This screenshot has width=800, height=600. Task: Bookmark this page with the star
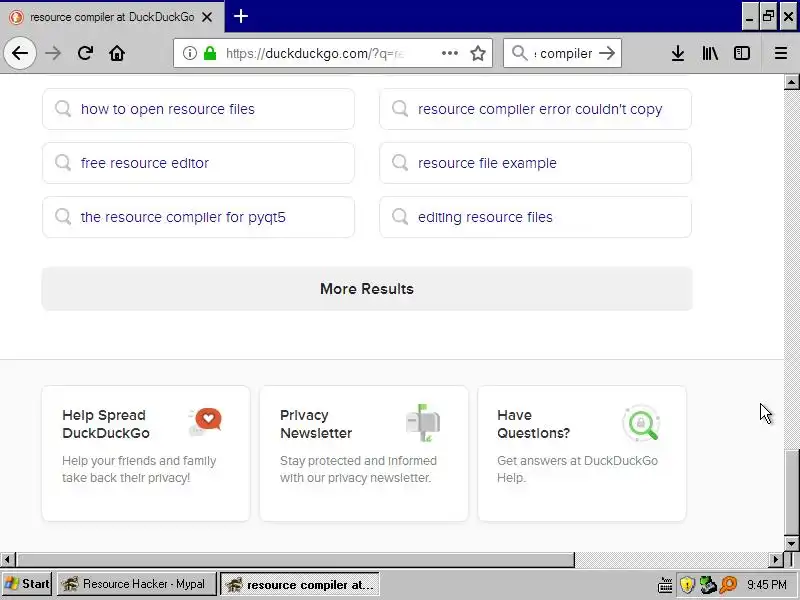[x=478, y=53]
